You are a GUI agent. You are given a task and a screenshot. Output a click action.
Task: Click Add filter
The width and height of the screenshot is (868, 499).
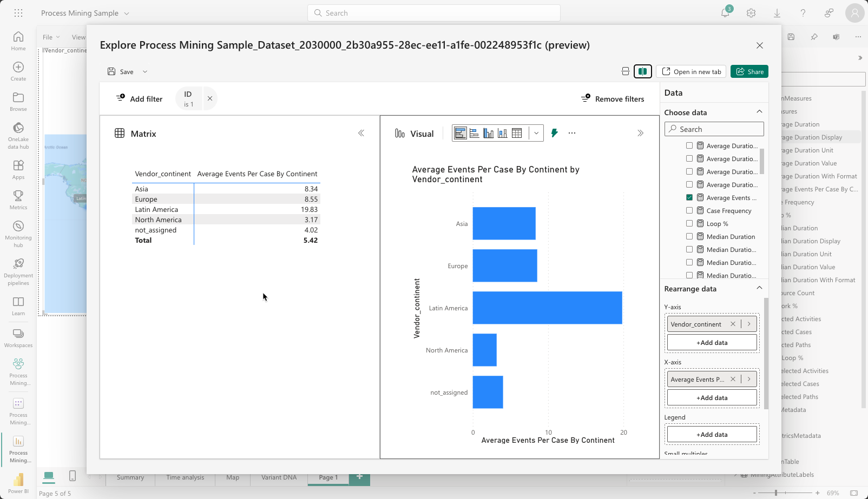click(139, 98)
